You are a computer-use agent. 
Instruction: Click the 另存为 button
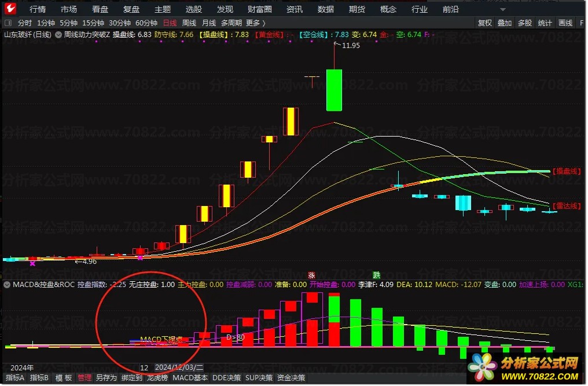click(x=106, y=378)
